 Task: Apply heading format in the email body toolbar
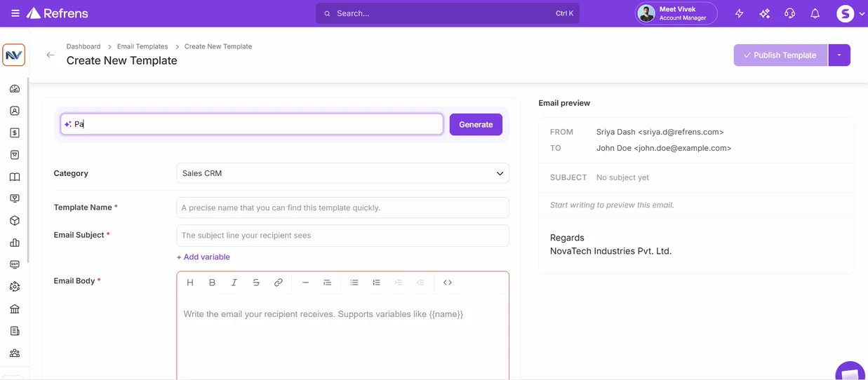click(190, 283)
